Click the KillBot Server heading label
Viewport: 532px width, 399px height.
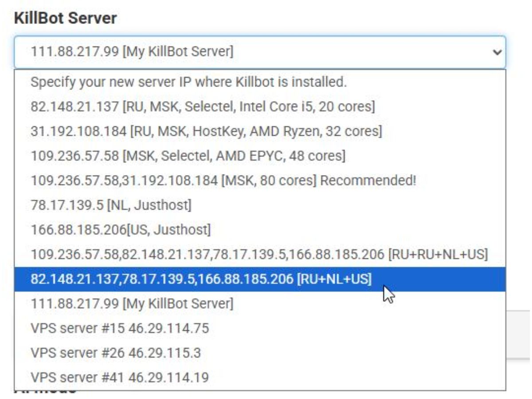tap(66, 18)
